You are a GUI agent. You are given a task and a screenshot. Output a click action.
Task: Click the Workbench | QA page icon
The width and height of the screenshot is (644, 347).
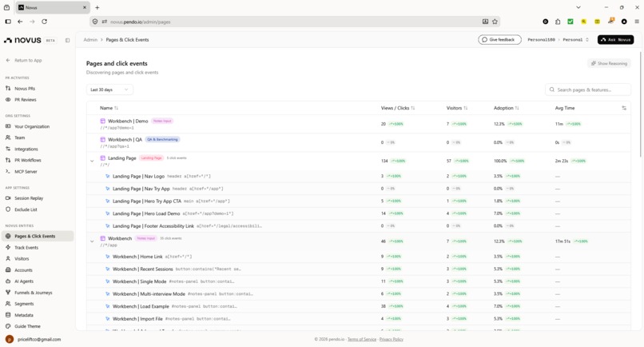pyautogui.click(x=103, y=139)
